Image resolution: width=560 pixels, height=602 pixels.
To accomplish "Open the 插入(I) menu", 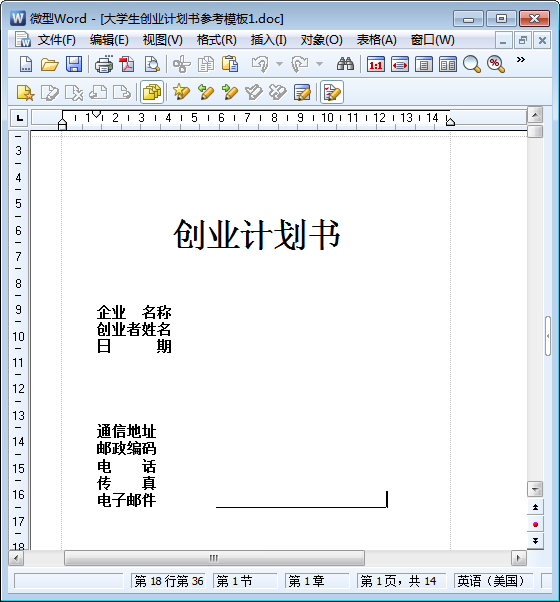I will pyautogui.click(x=268, y=40).
